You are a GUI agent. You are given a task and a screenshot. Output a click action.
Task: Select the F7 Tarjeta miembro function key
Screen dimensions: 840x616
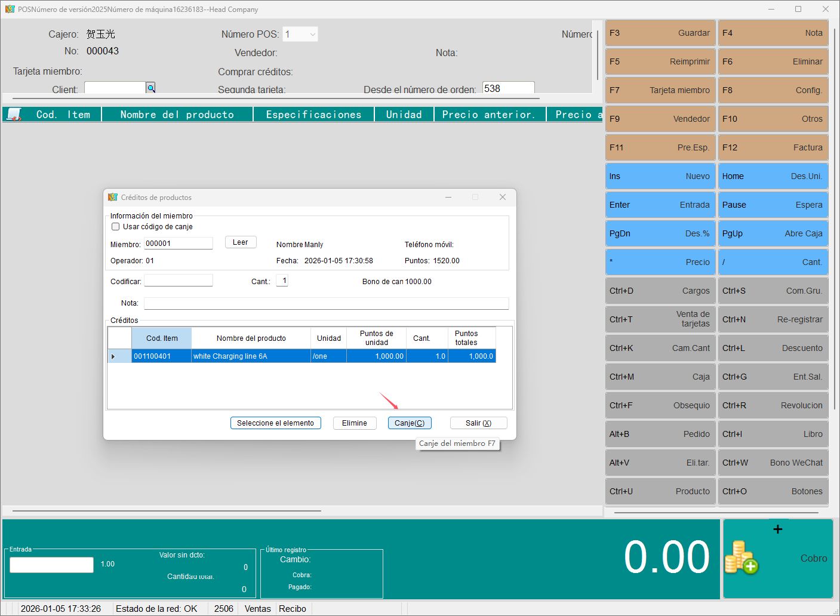[660, 90]
